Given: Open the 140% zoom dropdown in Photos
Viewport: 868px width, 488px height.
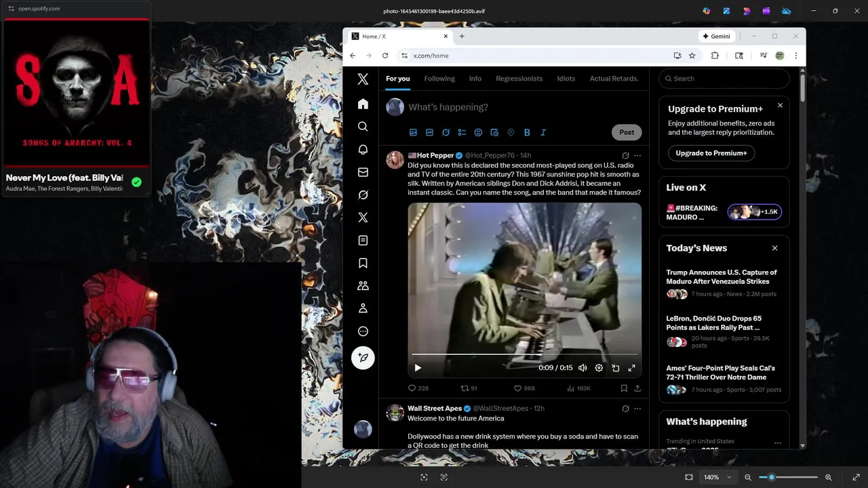Looking at the screenshot, I should pyautogui.click(x=717, y=477).
